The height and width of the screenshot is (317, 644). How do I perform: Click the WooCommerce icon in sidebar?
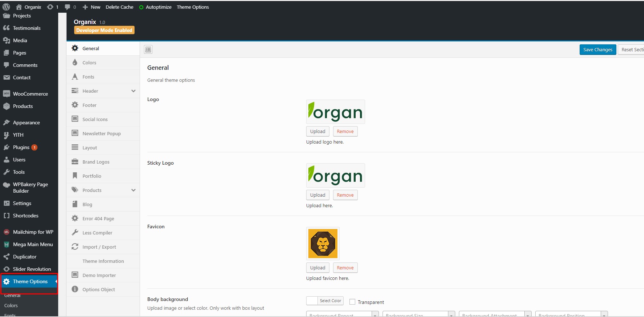(7, 94)
